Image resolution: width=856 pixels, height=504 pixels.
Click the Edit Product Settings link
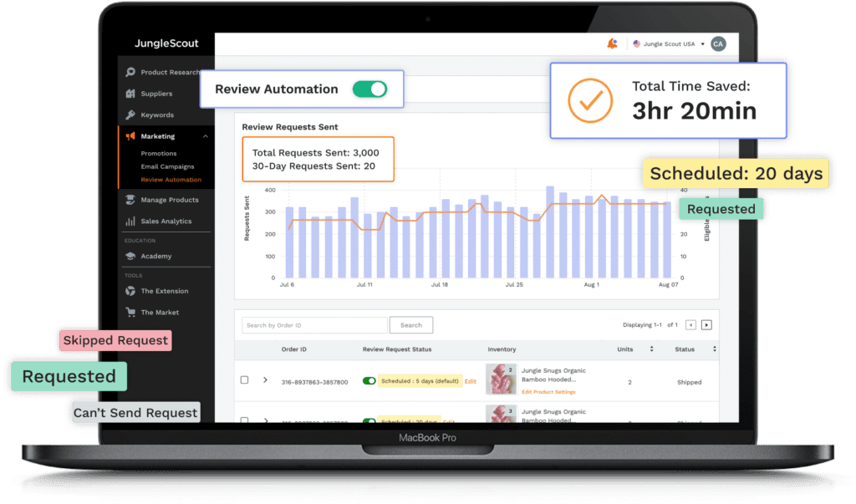click(548, 392)
